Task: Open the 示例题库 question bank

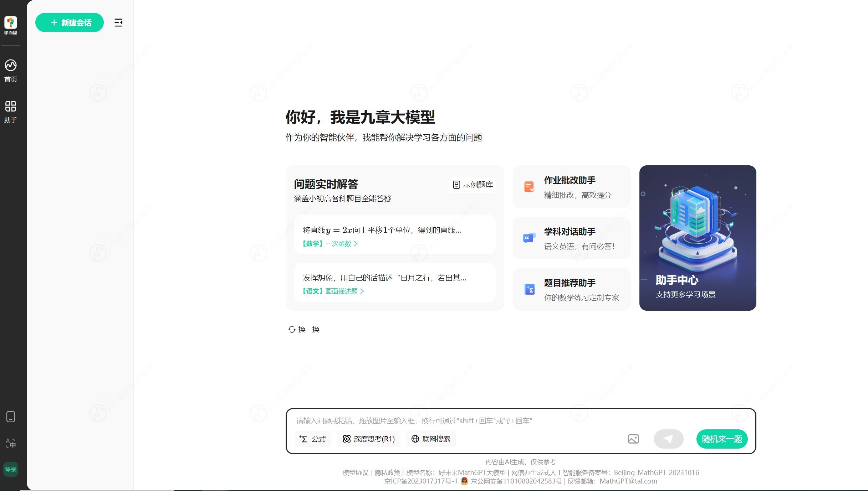Action: pos(473,185)
